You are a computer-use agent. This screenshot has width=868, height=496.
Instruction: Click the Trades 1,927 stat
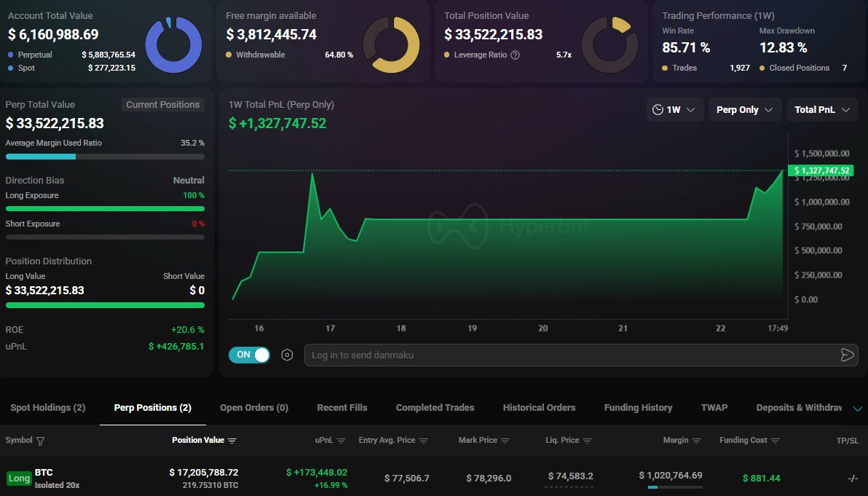pos(706,68)
